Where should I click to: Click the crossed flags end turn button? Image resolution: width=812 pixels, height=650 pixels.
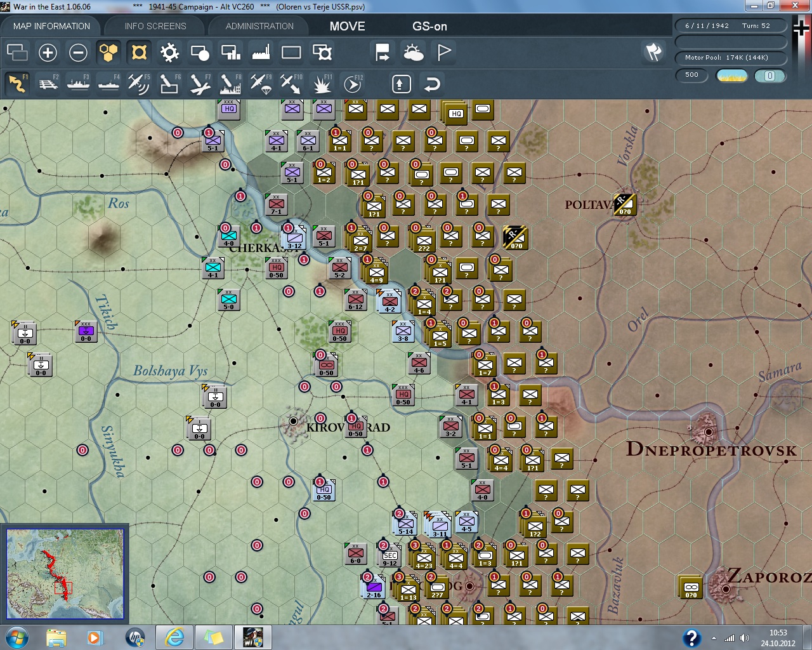coord(653,52)
